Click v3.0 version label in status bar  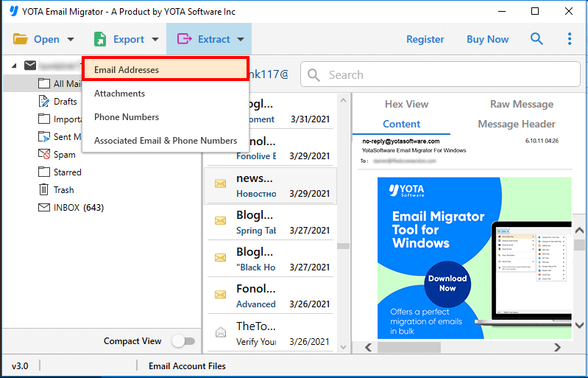pyautogui.click(x=20, y=365)
